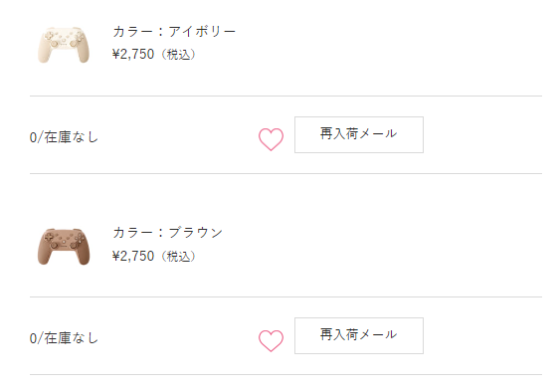560x392 pixels.
Task: Click the カラー label of first product
Action: pos(133,32)
